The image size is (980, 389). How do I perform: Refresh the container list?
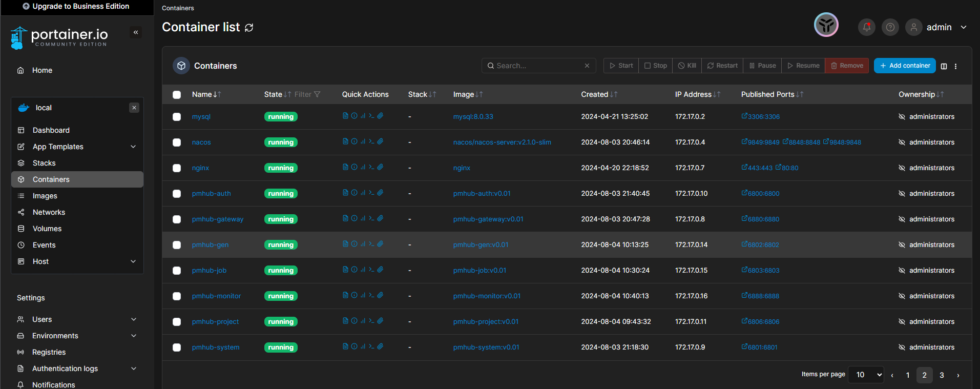coord(249,28)
